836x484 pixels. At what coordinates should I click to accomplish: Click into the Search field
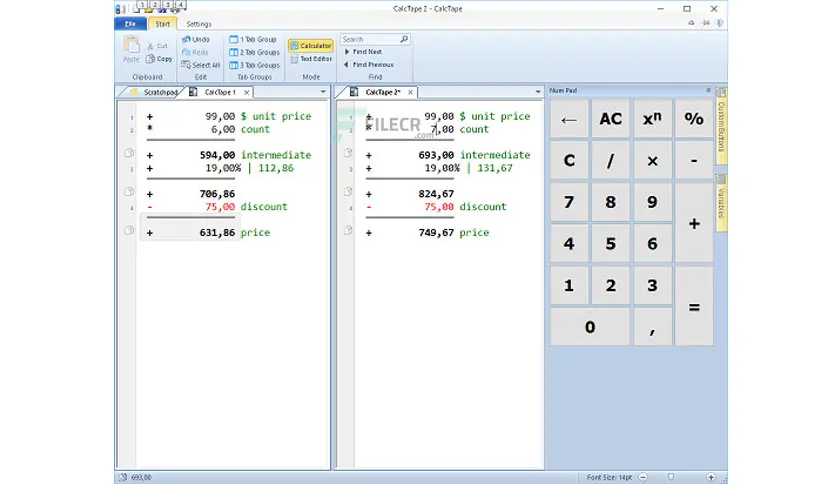[371, 39]
